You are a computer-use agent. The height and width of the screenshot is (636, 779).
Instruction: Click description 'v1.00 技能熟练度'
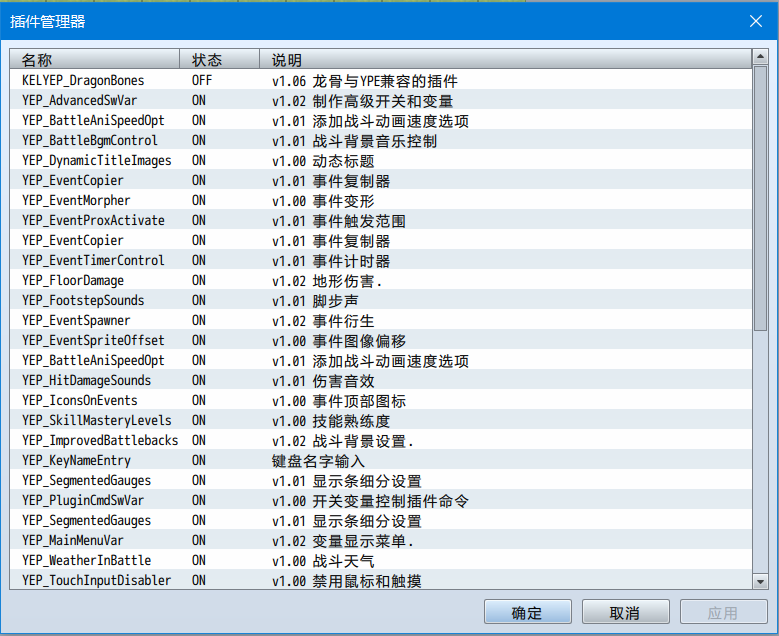pos(331,421)
